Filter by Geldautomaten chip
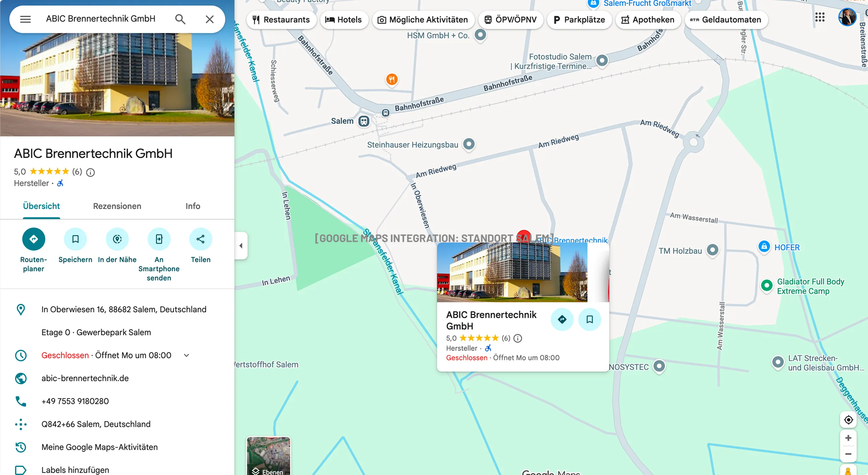The image size is (868, 475). [x=726, y=19]
